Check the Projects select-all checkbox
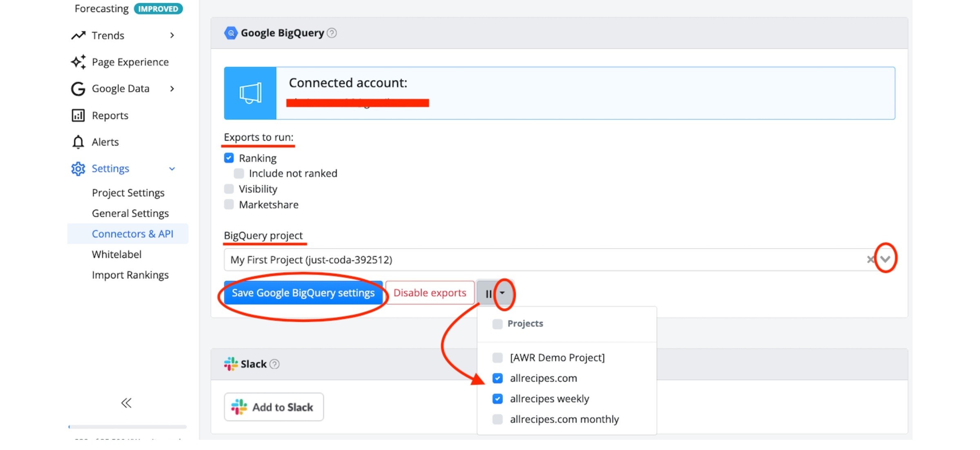This screenshot has width=980, height=450. tap(497, 324)
